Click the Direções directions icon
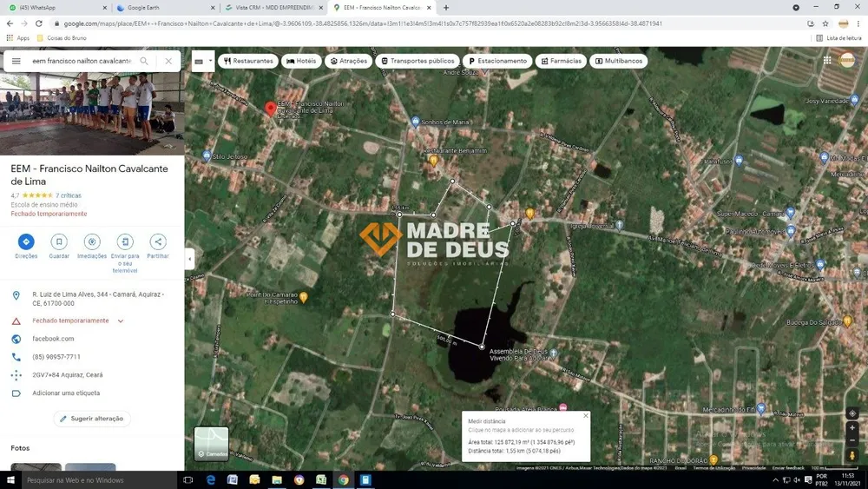Screen dimensions: 868x489 26,242
